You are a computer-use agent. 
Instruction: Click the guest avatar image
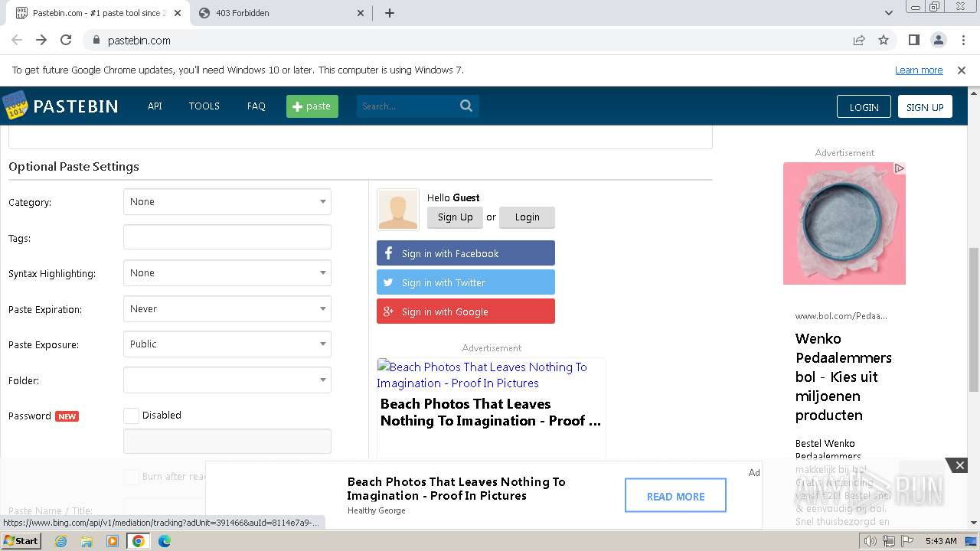tap(398, 210)
